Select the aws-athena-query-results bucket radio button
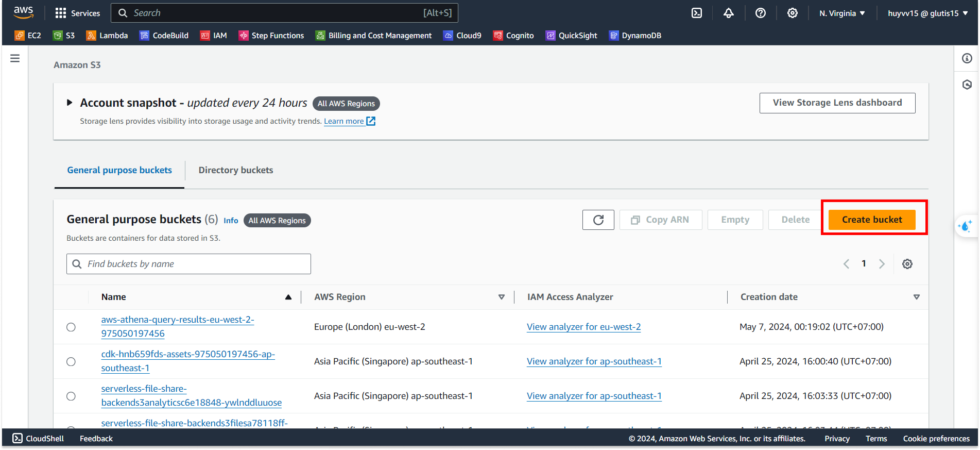The width and height of the screenshot is (980, 450). [71, 327]
